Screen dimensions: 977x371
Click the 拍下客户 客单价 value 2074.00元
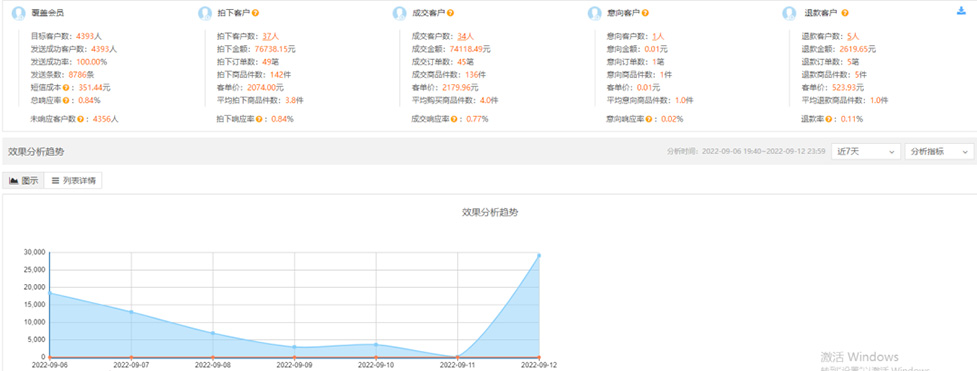click(x=265, y=87)
